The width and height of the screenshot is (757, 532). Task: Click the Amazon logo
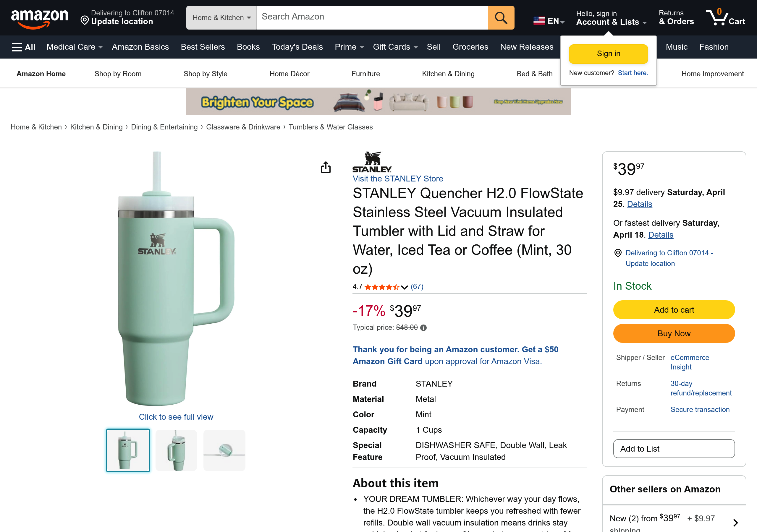pyautogui.click(x=40, y=17)
